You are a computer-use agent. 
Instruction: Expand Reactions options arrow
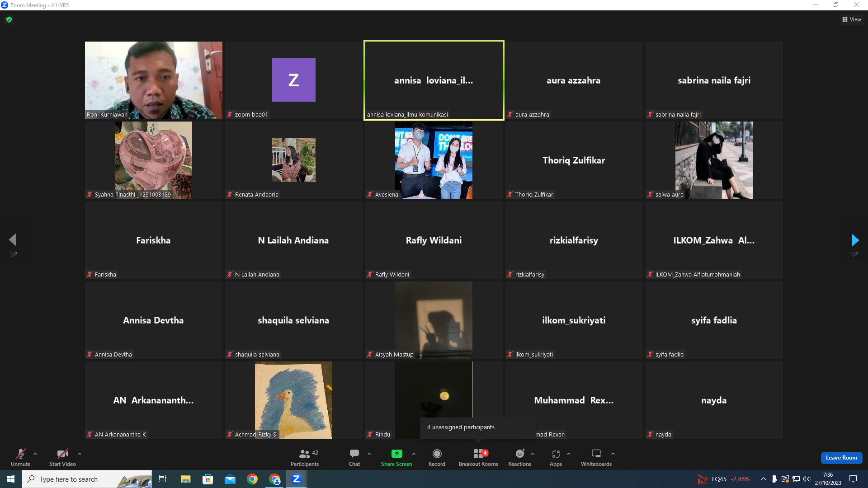point(533,454)
